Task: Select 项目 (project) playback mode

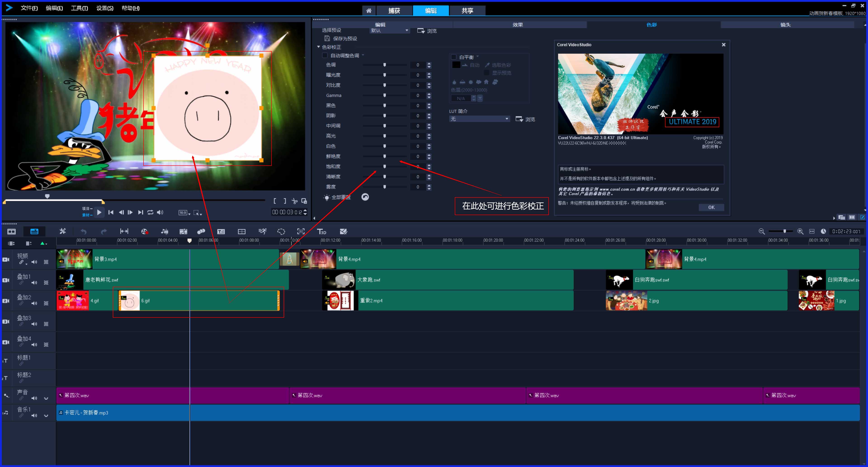Action: (87, 209)
